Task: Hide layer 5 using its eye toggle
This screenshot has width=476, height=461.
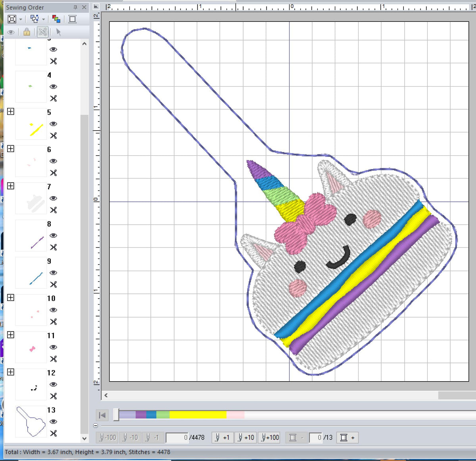Action: pyautogui.click(x=53, y=124)
